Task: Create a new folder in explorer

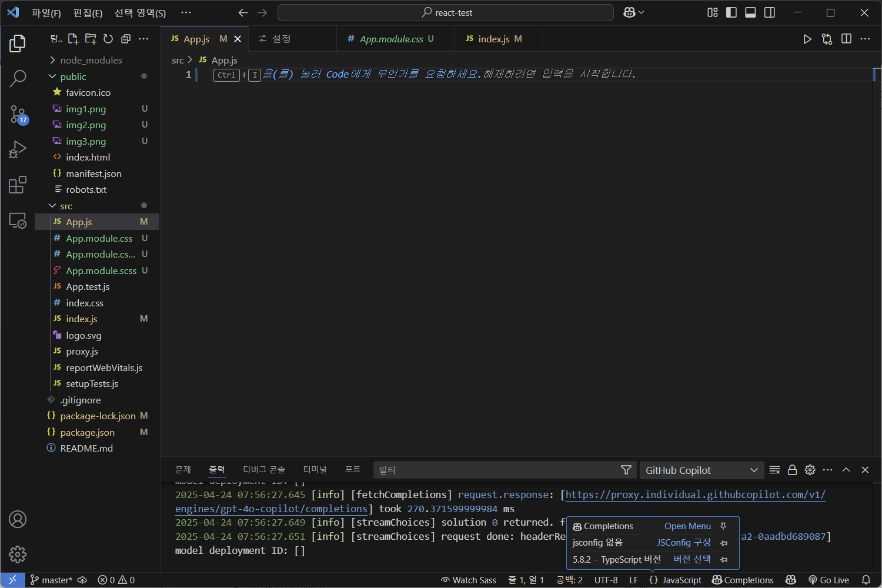Action: [91, 39]
